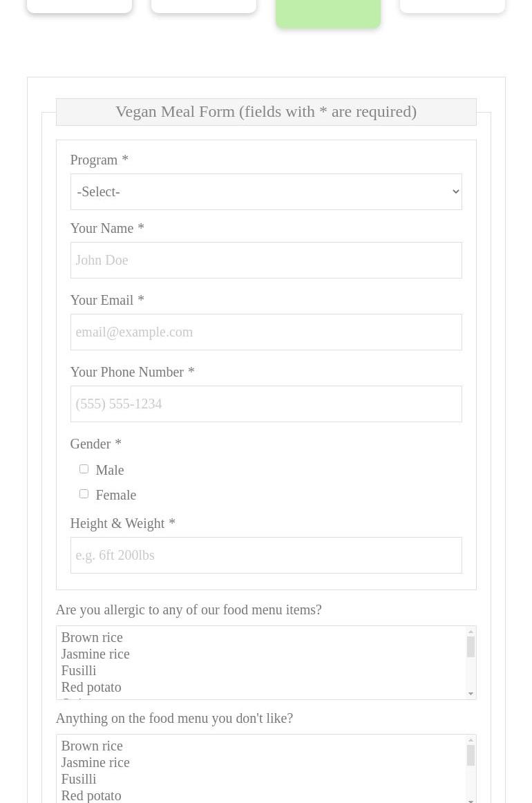Pick Fusilli in the dislike list
Screen dimensions: 532x803
tap(79, 779)
